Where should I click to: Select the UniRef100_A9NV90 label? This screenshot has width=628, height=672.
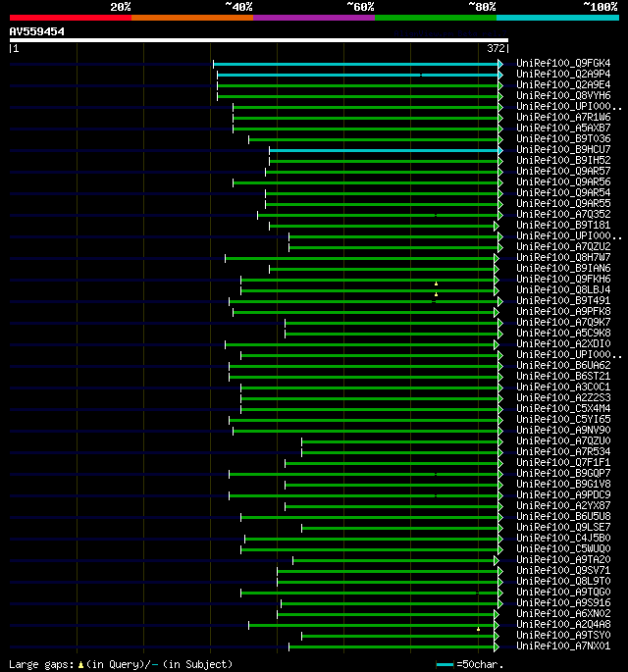pos(563,431)
